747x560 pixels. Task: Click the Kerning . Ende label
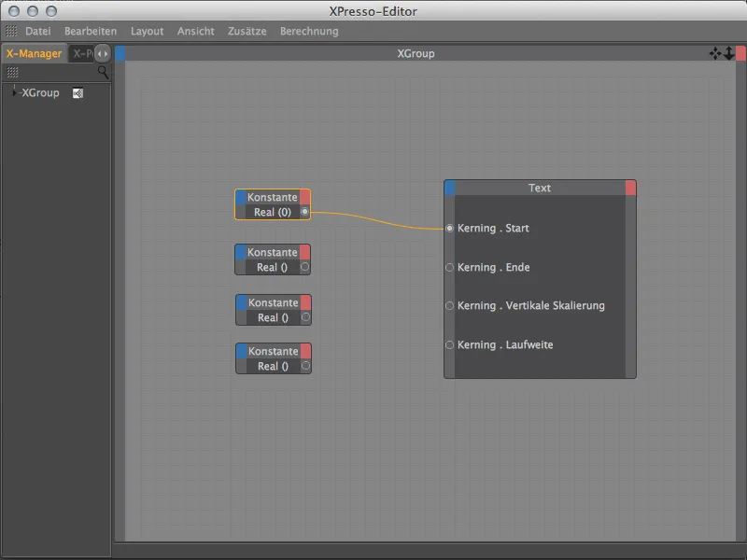pos(494,268)
